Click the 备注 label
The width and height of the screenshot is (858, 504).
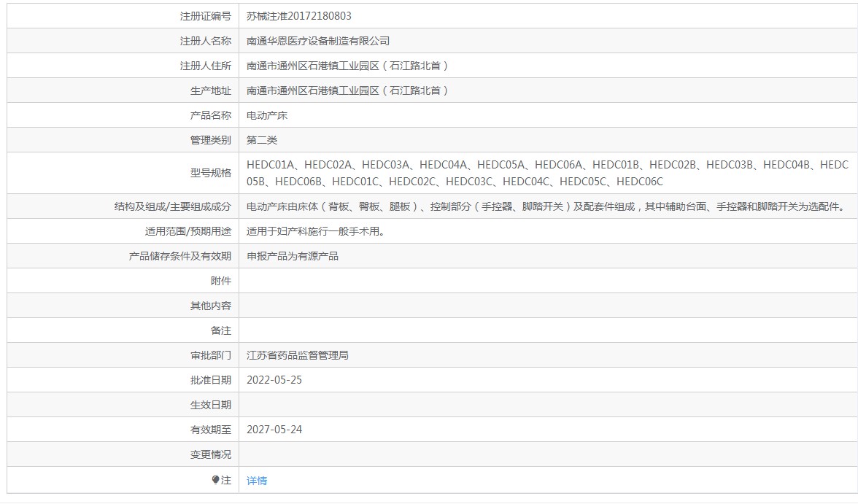[220, 330]
